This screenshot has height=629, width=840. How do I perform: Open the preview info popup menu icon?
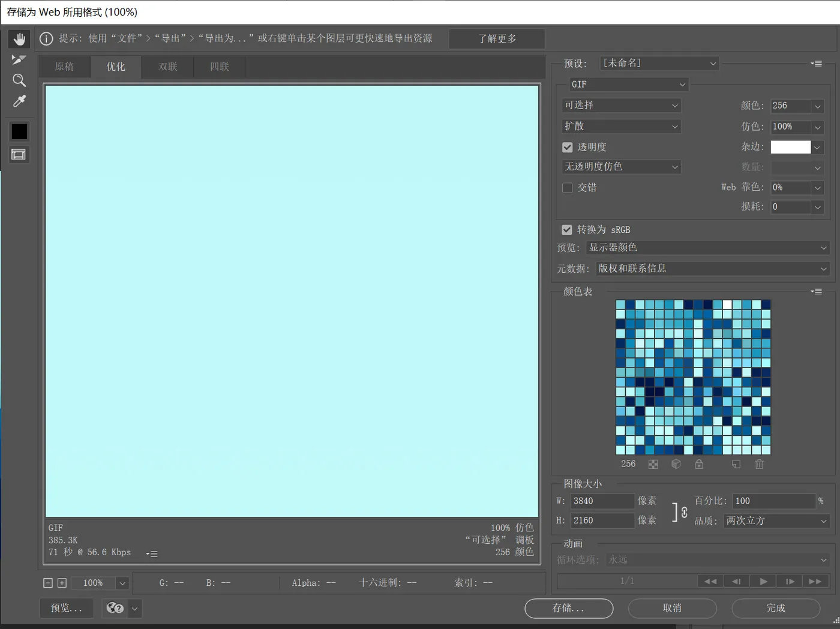point(152,554)
